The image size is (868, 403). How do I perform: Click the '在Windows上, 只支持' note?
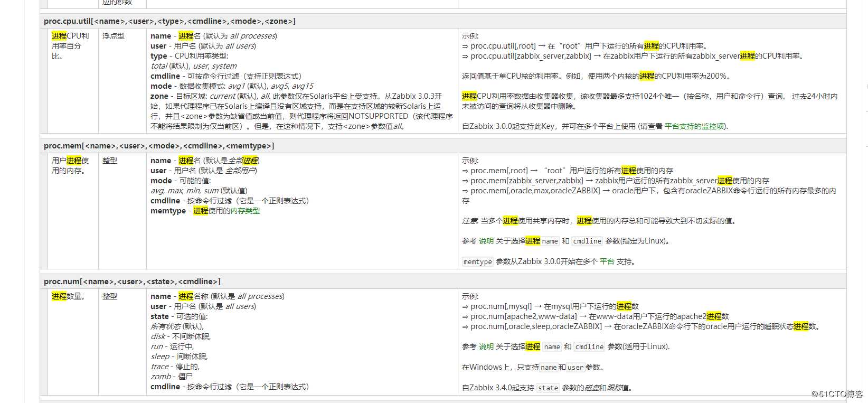pyautogui.click(x=533, y=367)
